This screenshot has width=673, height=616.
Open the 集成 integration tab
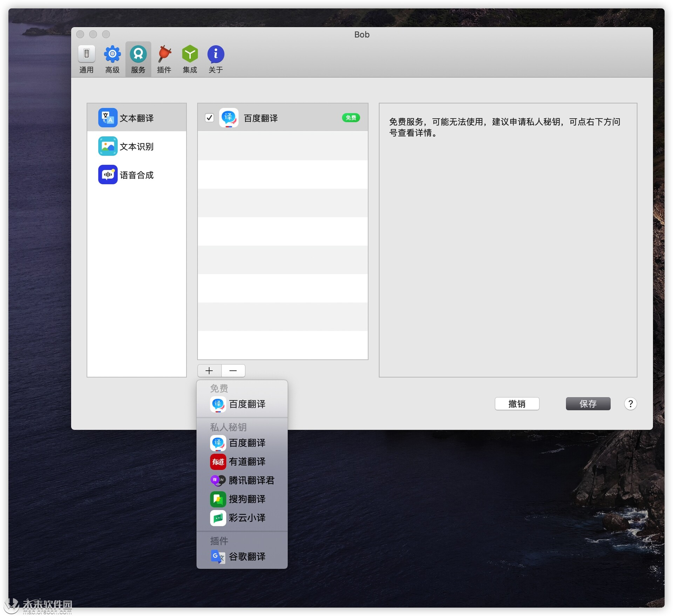tap(190, 59)
